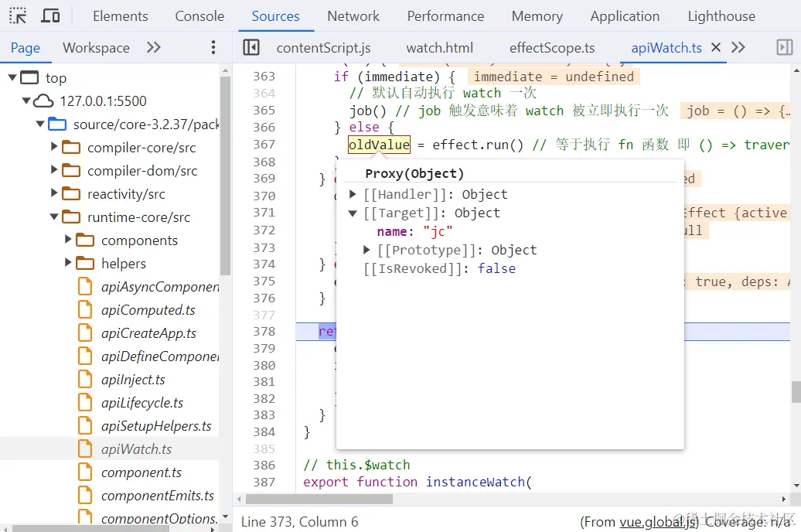Click the editor horizontal scrollbar thumb
The image size is (801, 532).
point(319,500)
